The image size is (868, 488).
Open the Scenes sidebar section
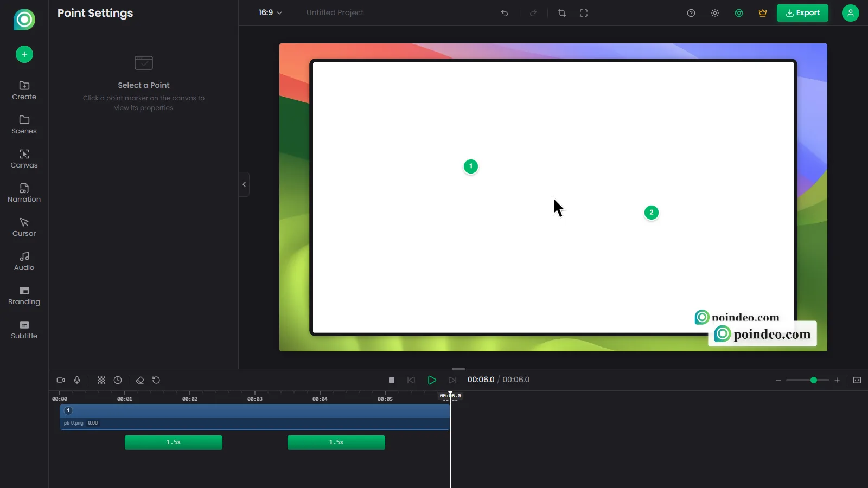24,125
